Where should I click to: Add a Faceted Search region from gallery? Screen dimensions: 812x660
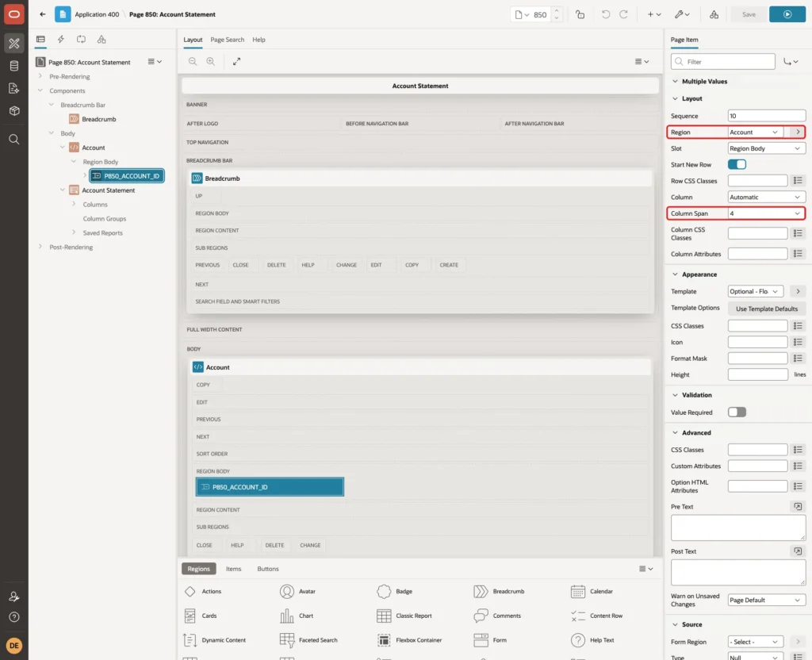(308, 640)
